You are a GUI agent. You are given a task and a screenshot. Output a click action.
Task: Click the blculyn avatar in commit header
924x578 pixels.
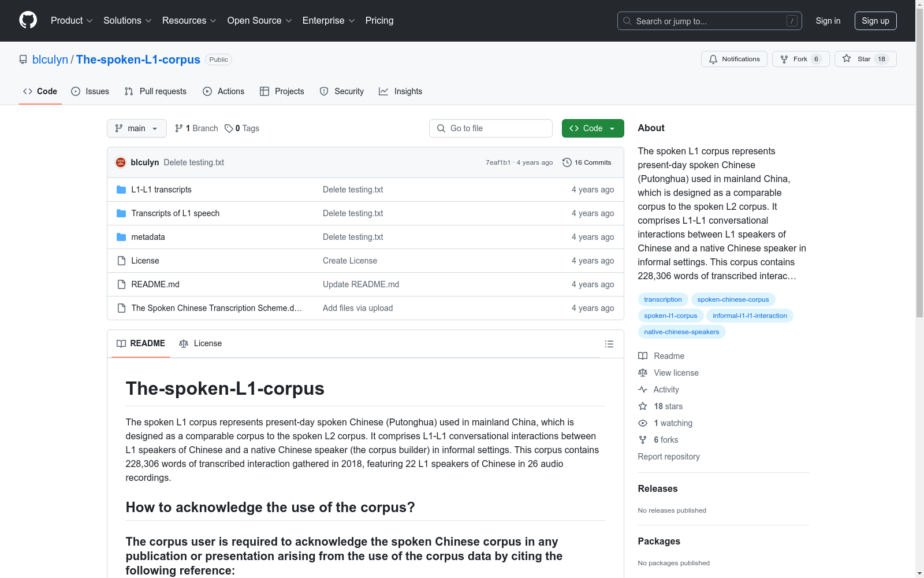click(121, 162)
